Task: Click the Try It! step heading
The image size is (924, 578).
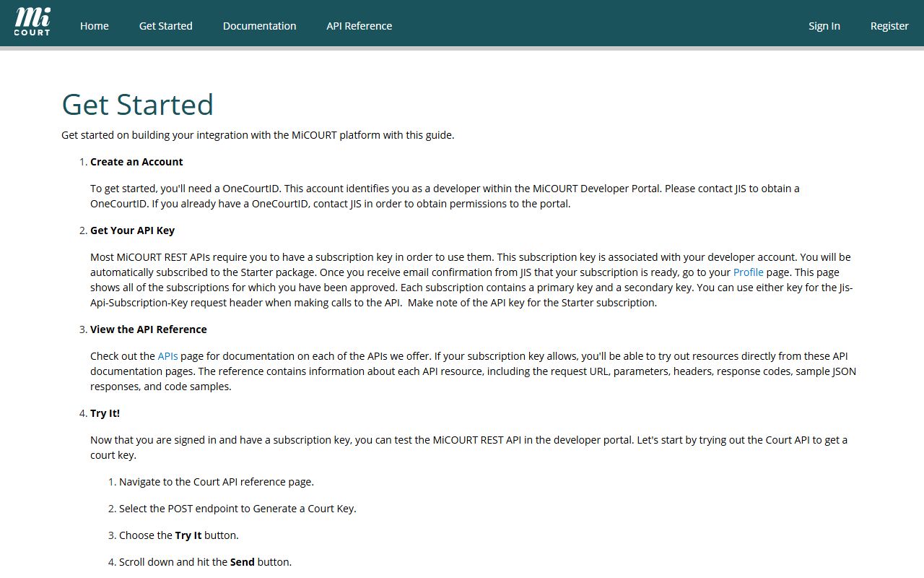Action: 105,413
